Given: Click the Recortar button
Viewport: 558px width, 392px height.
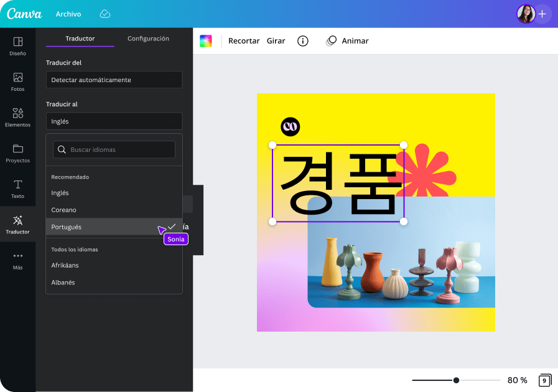Looking at the screenshot, I should pos(244,40).
